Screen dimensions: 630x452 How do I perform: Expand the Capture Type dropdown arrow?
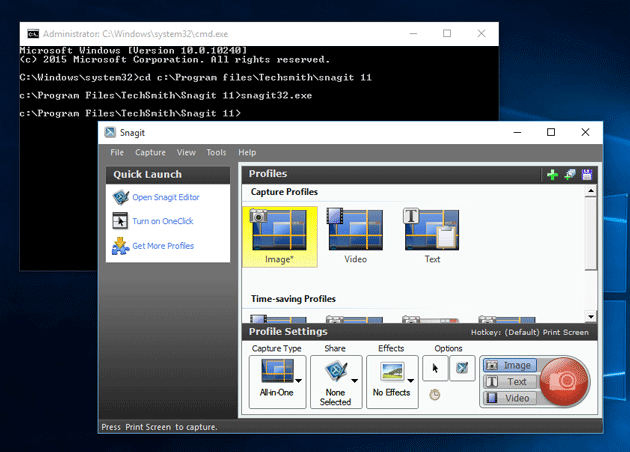click(x=299, y=380)
